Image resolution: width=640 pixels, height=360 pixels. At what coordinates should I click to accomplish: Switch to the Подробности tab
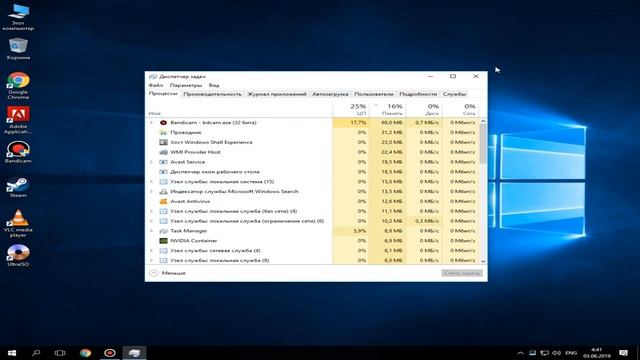tap(418, 94)
